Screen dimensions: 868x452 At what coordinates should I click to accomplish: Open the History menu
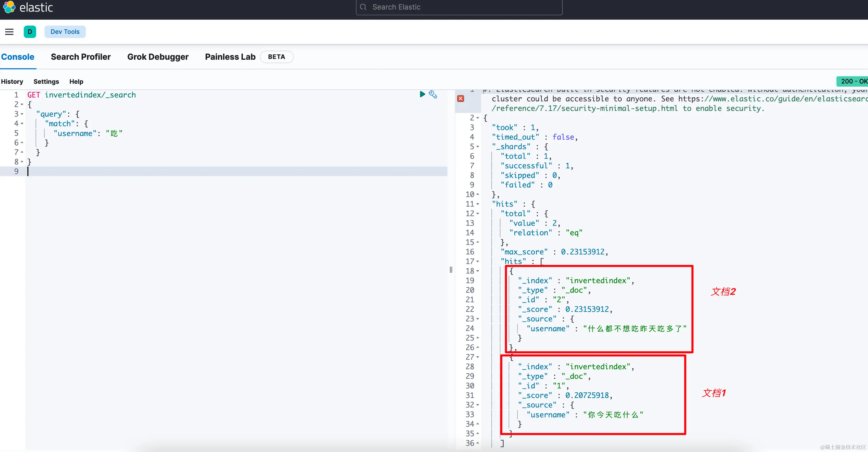12,81
